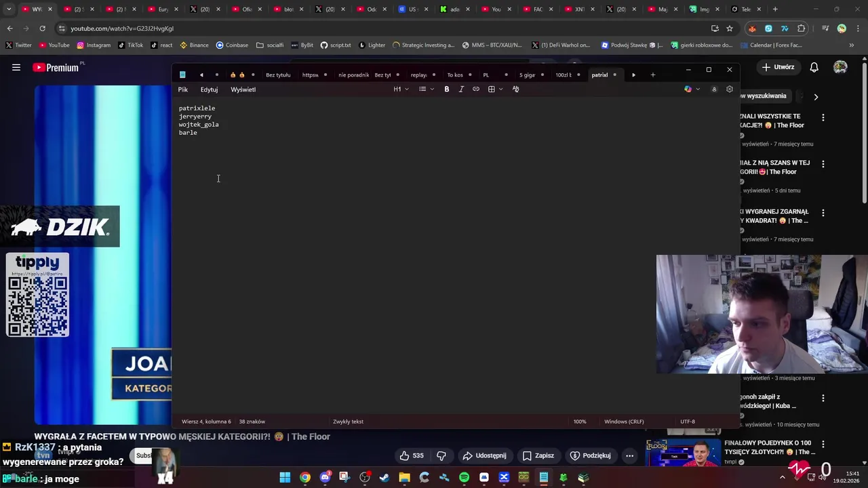Open Chrome from the taskbar
This screenshot has width=868, height=488.
pos(305,478)
